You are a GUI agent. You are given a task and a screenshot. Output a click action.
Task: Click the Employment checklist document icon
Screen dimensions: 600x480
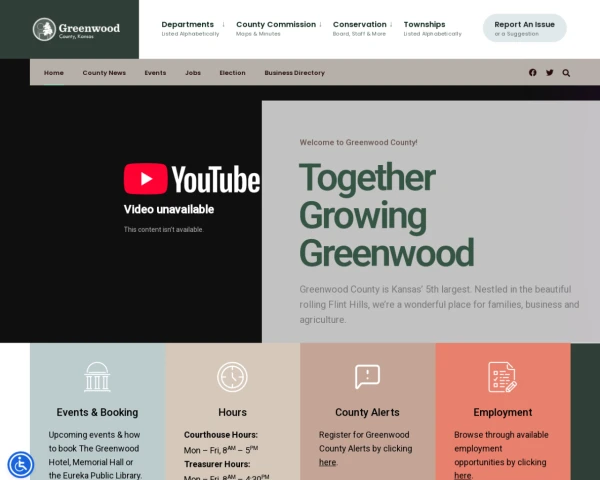(x=502, y=377)
